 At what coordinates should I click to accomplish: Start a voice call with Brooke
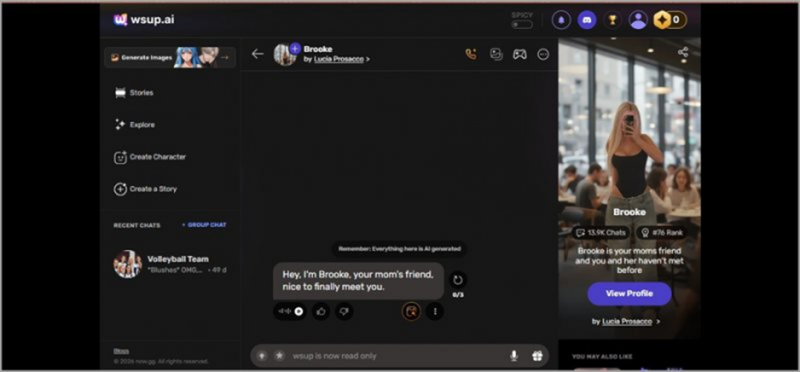pos(470,54)
